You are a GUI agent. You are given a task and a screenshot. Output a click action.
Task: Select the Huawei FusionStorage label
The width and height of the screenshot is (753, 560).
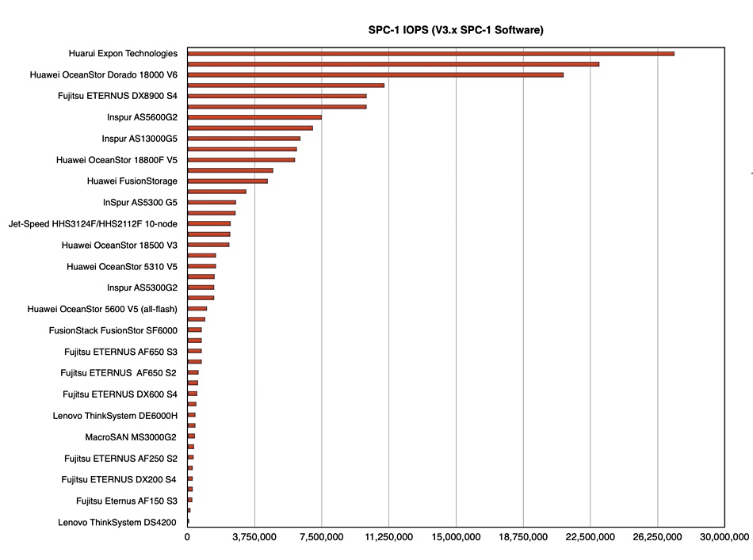pos(132,181)
